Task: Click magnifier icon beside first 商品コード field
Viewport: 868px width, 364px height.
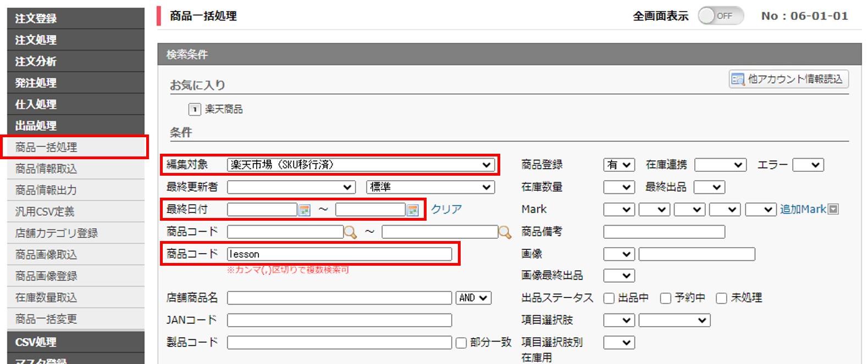Action: pos(350,232)
